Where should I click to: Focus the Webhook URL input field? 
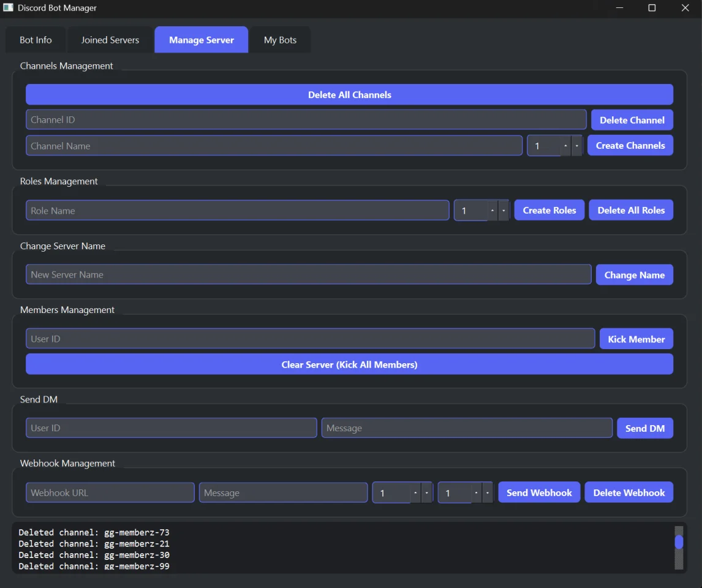click(110, 492)
